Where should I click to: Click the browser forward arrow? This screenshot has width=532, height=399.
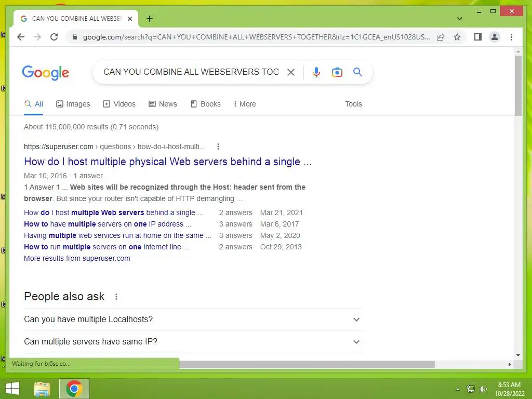[x=37, y=37]
